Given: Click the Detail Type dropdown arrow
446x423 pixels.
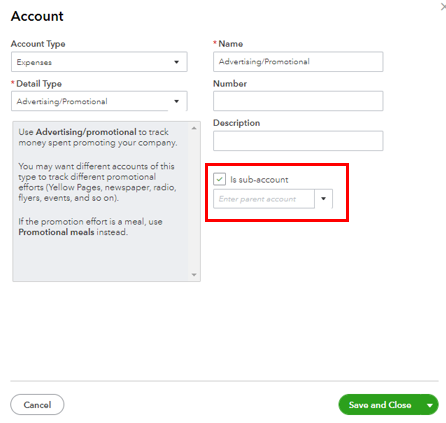Looking at the screenshot, I should coord(176,101).
